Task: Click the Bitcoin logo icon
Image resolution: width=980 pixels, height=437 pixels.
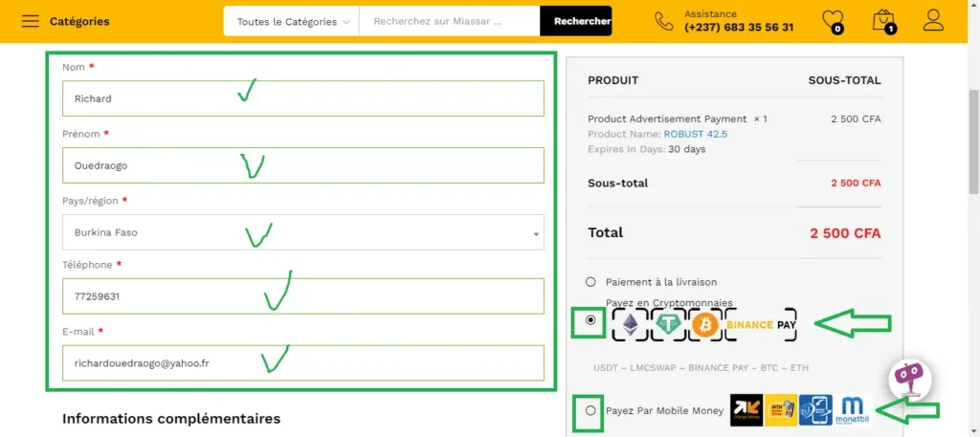Action: click(x=704, y=325)
